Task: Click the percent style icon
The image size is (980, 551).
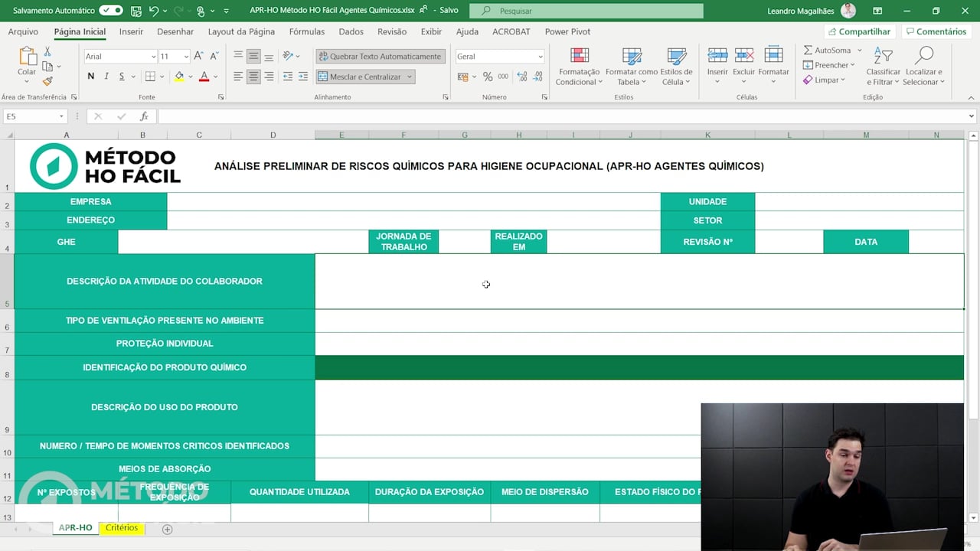Action: (487, 77)
